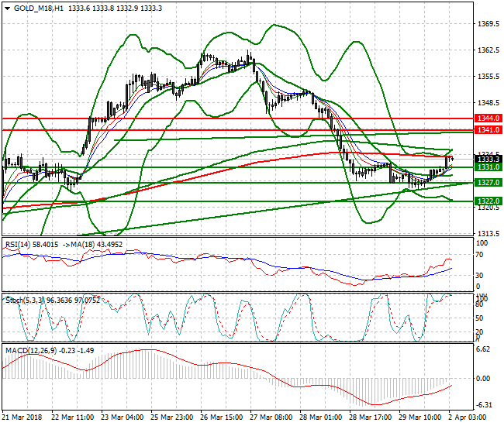Click the MACD scale value 6.62
This screenshot has width=504, height=426.
483,349
